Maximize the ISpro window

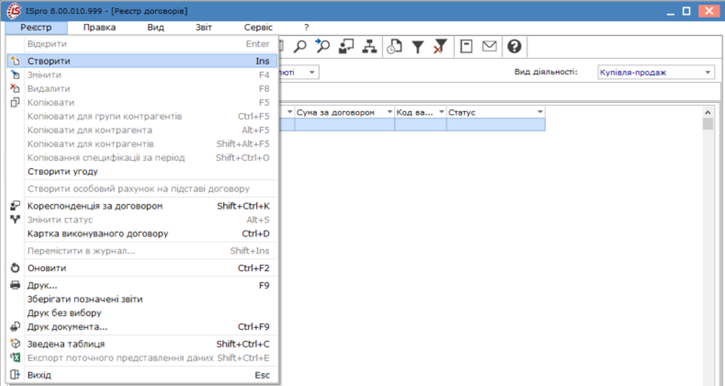point(687,11)
